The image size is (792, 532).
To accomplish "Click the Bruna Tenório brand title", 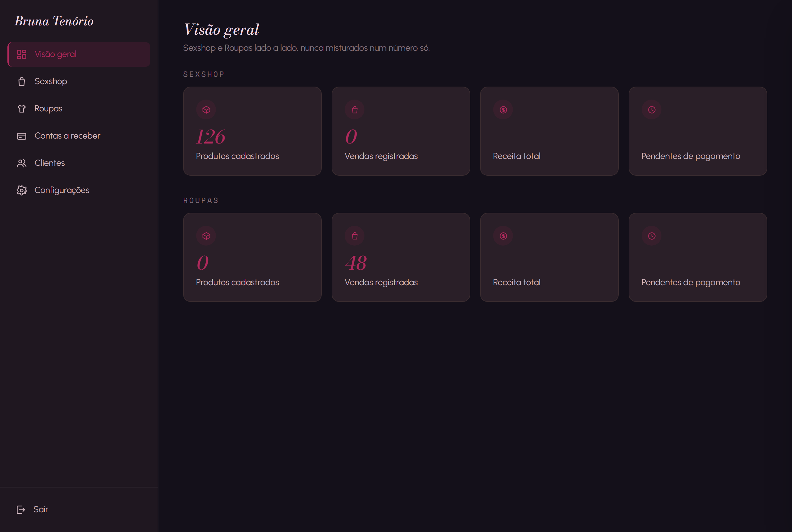I will [54, 21].
